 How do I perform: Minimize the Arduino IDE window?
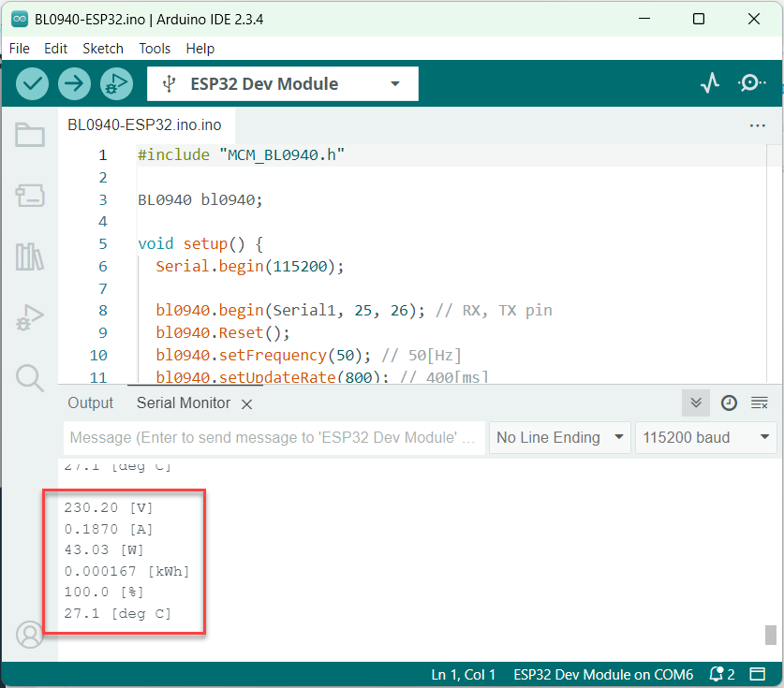644,19
